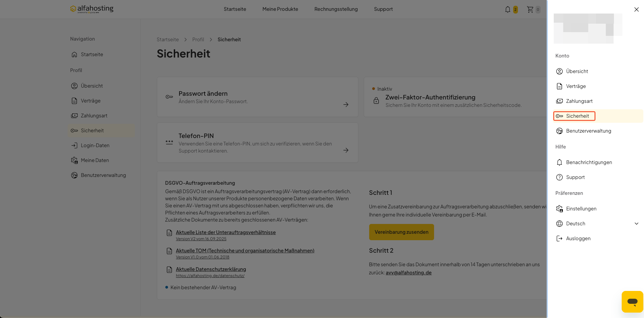Open Zwei-Faktor-Authentifizierung card title

pos(430,97)
